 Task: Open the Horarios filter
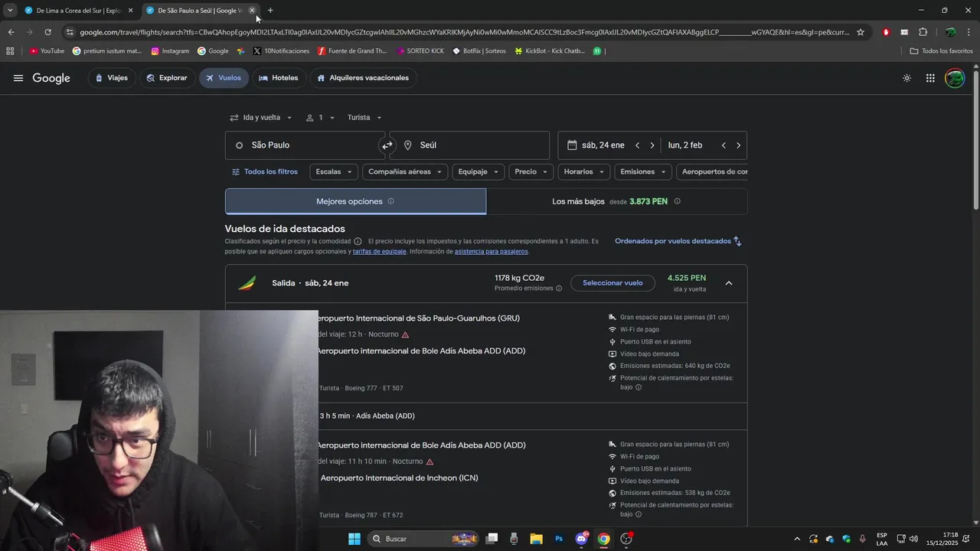(584, 172)
